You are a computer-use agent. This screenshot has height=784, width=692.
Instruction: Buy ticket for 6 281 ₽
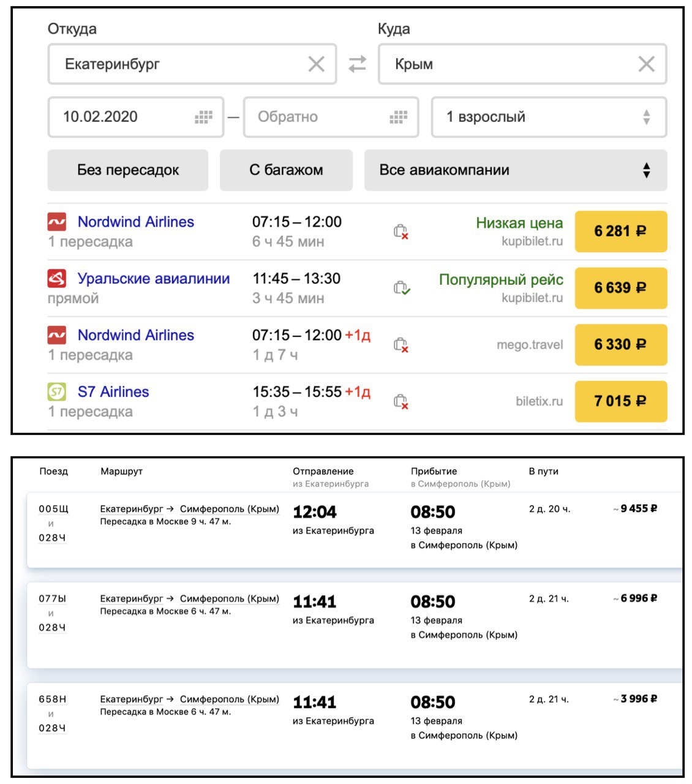620,232
